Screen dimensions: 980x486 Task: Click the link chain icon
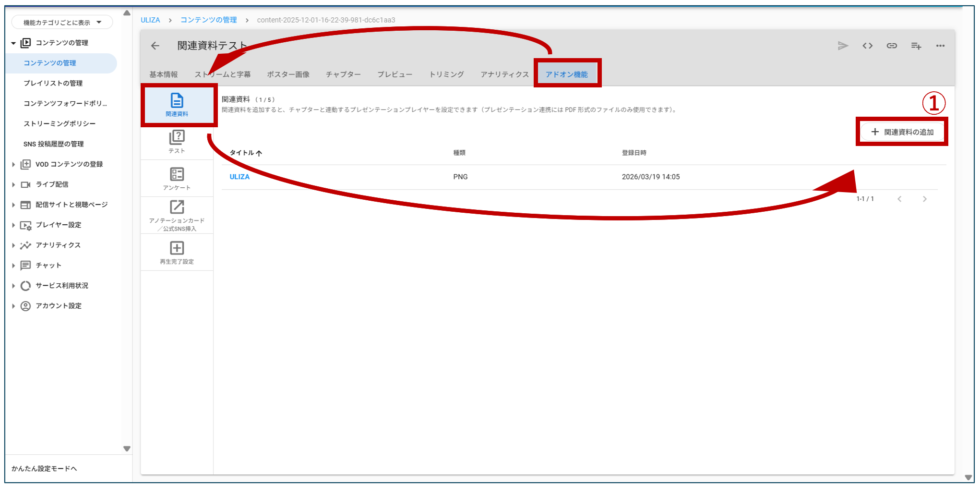point(892,46)
